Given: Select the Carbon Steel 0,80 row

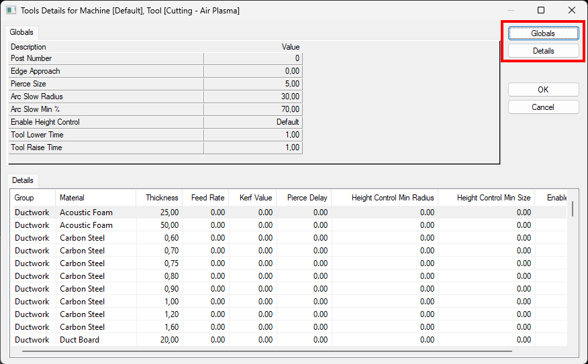Looking at the screenshot, I should (290, 276).
